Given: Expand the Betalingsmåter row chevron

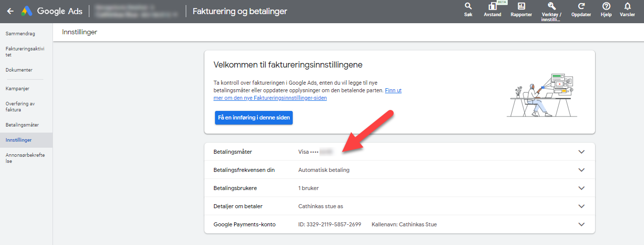Looking at the screenshot, I should [x=581, y=152].
